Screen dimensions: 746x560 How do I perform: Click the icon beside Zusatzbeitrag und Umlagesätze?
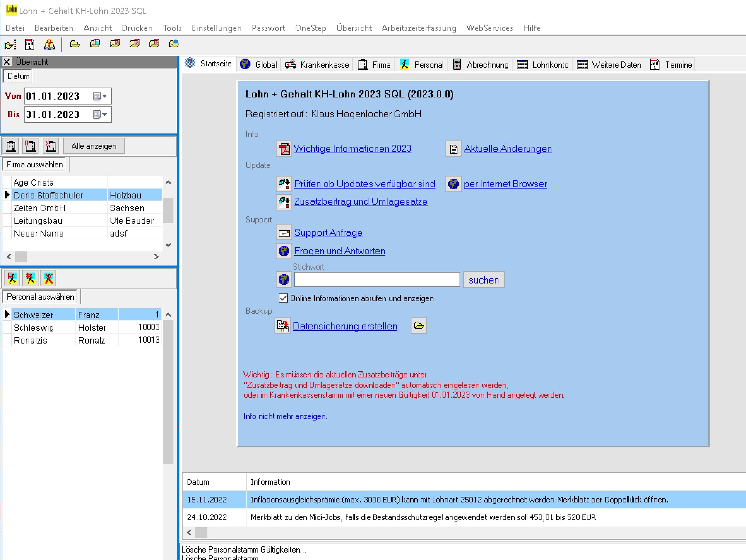click(x=284, y=202)
